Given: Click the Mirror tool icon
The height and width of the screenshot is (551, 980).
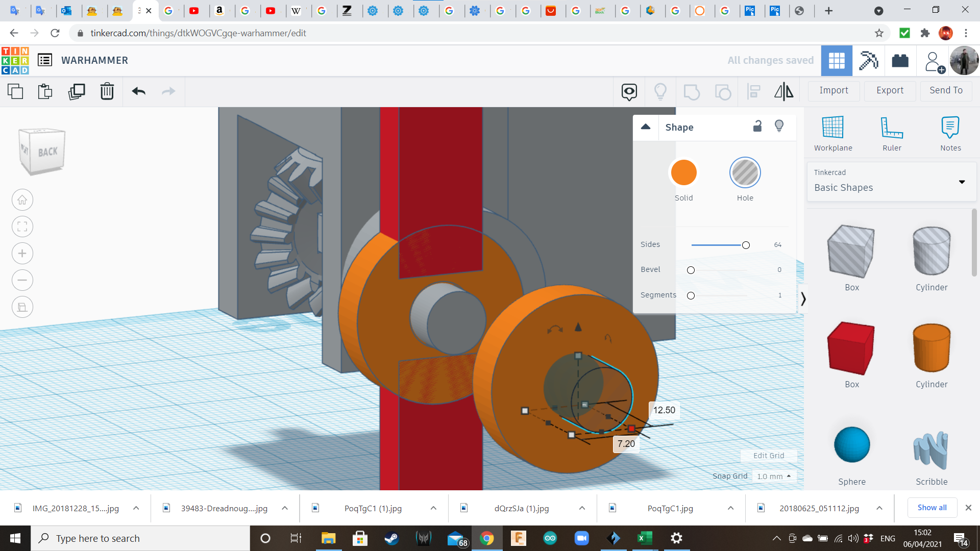Looking at the screenshot, I should [783, 91].
